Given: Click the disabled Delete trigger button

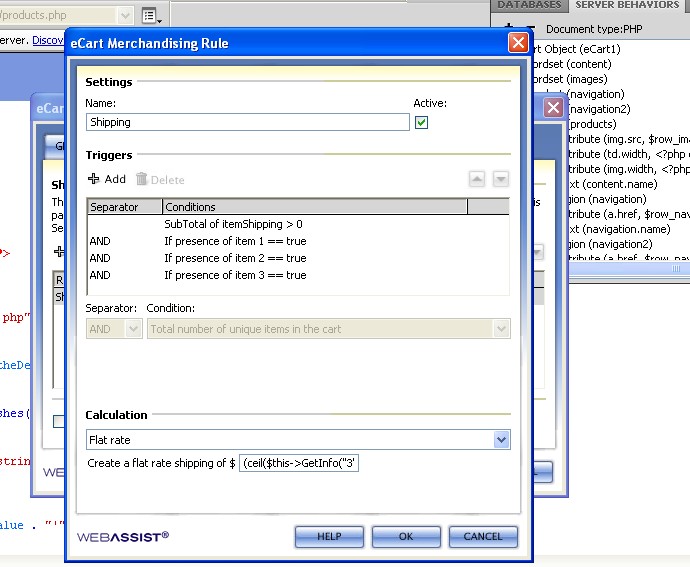Looking at the screenshot, I should [x=160, y=179].
